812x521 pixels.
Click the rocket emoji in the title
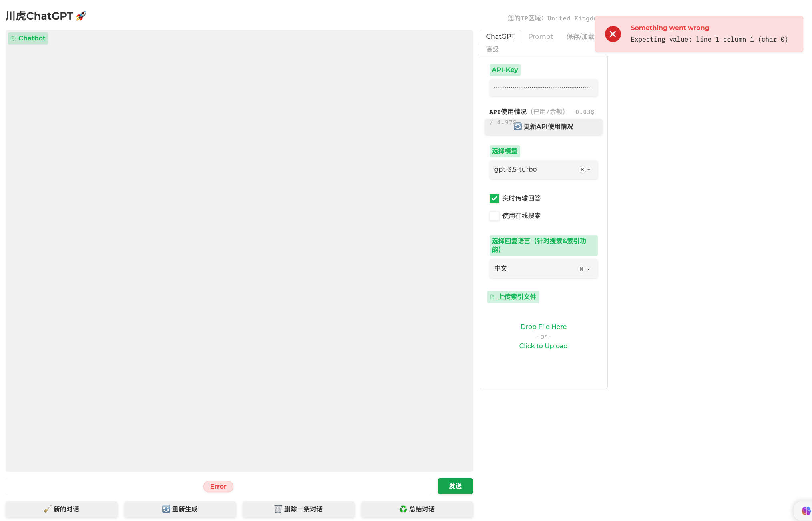point(81,16)
